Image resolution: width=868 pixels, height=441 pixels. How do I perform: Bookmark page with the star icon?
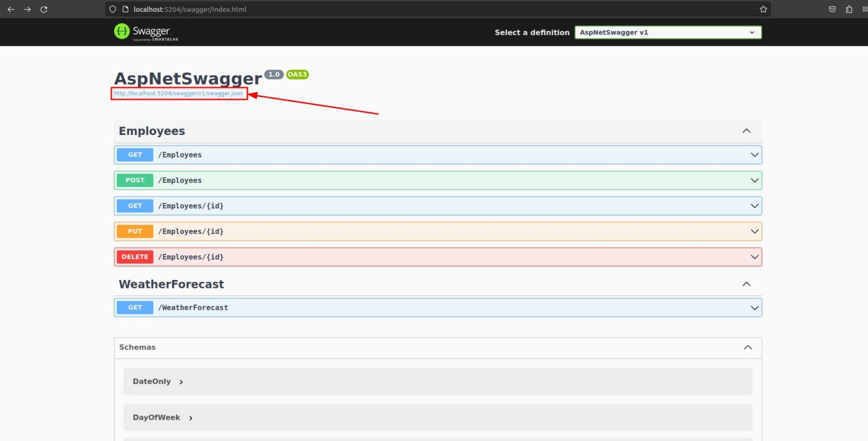point(763,9)
